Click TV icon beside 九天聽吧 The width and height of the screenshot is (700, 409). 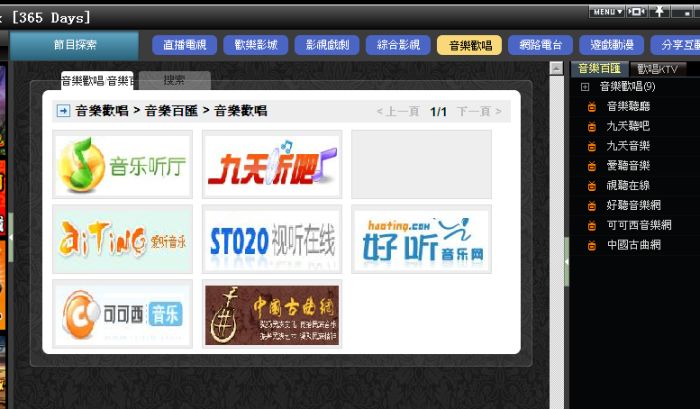click(592, 127)
